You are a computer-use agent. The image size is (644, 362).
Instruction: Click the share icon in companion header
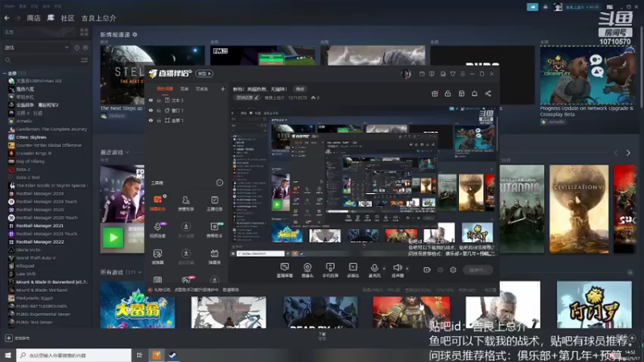click(488, 93)
